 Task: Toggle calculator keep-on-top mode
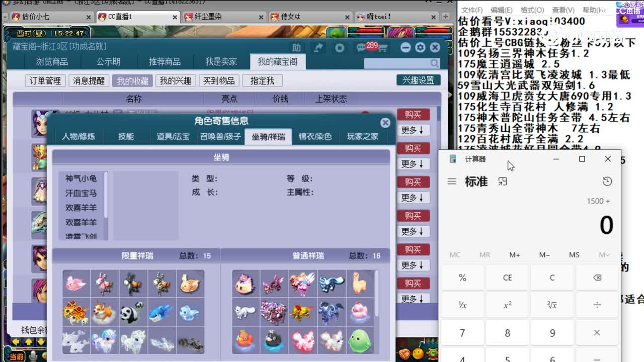pyautogui.click(x=502, y=182)
